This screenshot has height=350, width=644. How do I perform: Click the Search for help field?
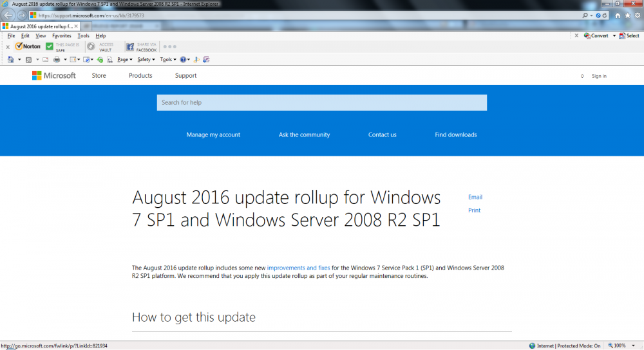[321, 102]
